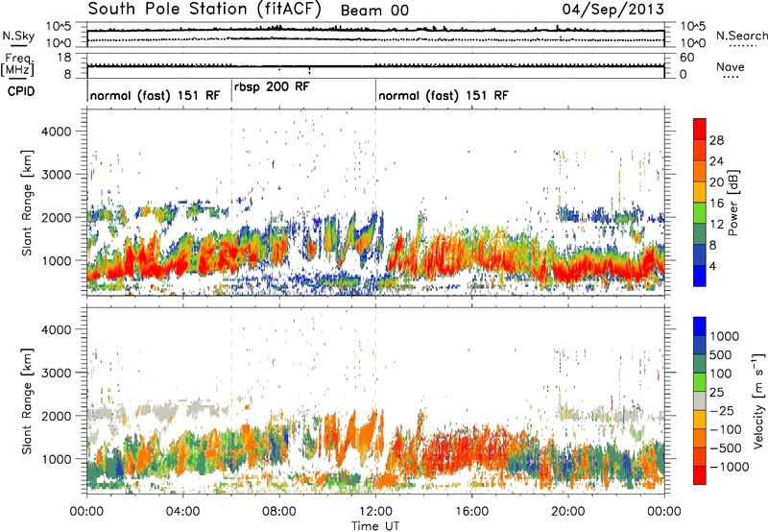Viewport: 768px width, 532px height.
Task: Click the date '04/Sep/2013'
Action: [613, 10]
